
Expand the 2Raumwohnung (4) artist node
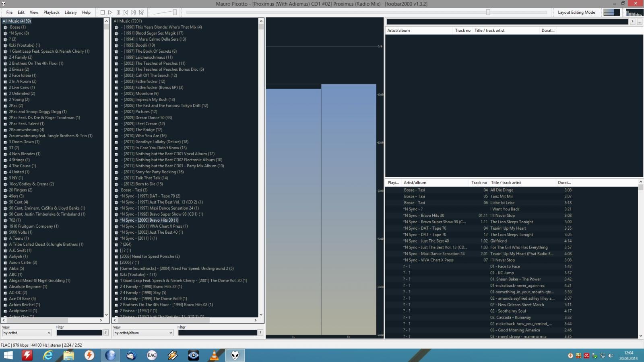[x=5, y=130]
